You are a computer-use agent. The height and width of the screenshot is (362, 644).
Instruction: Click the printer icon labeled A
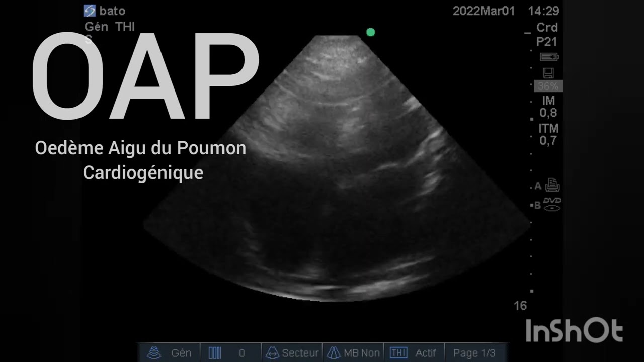pyautogui.click(x=552, y=186)
